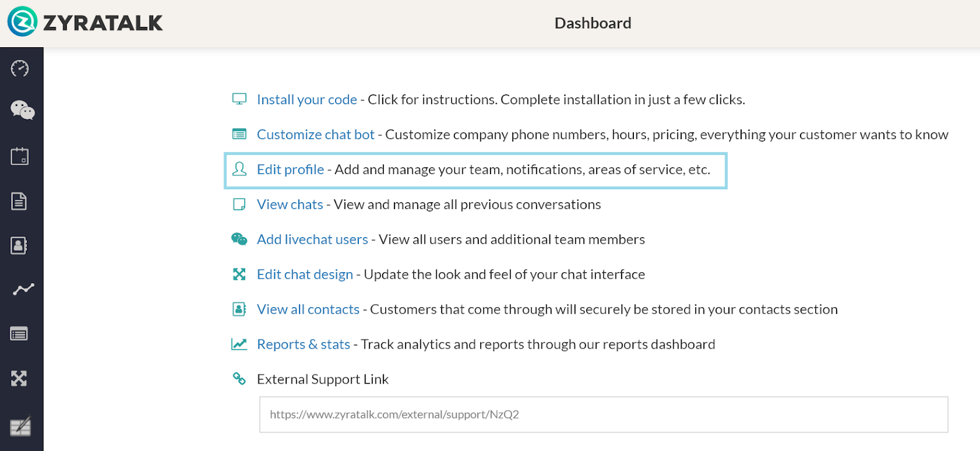The height and width of the screenshot is (451, 980).
Task: Select View all contacts link
Action: (x=308, y=309)
